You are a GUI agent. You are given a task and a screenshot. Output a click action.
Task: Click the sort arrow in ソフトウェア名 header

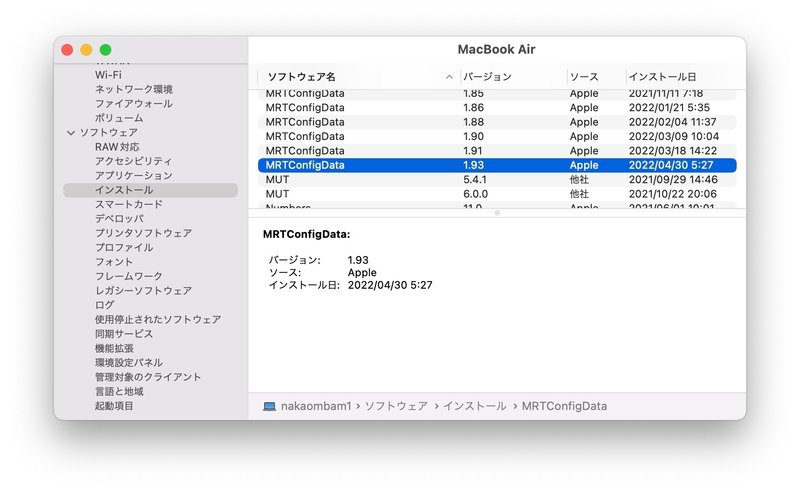pos(449,77)
